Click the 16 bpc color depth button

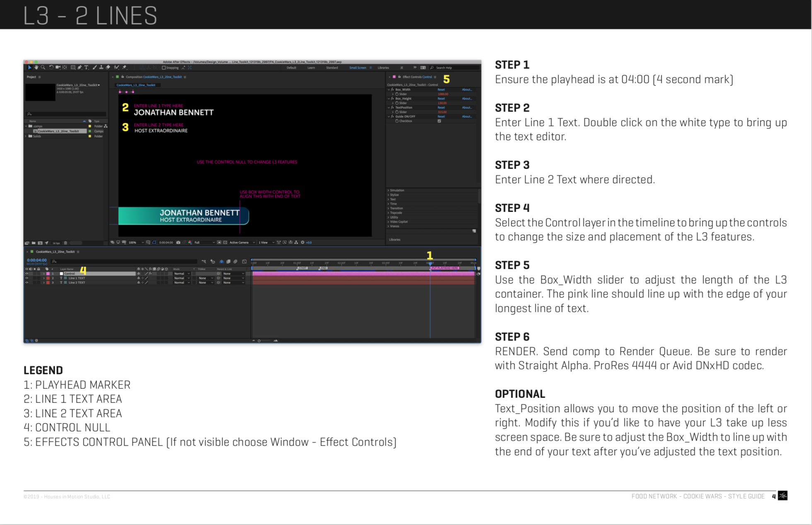point(56,243)
